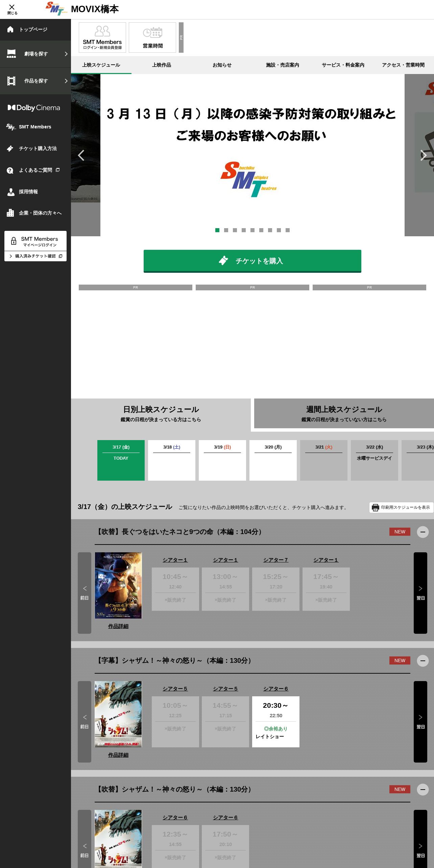Collapse 【字幕】シャザム section with minus
Image resolution: width=434 pixels, height=868 pixels.
423,661
